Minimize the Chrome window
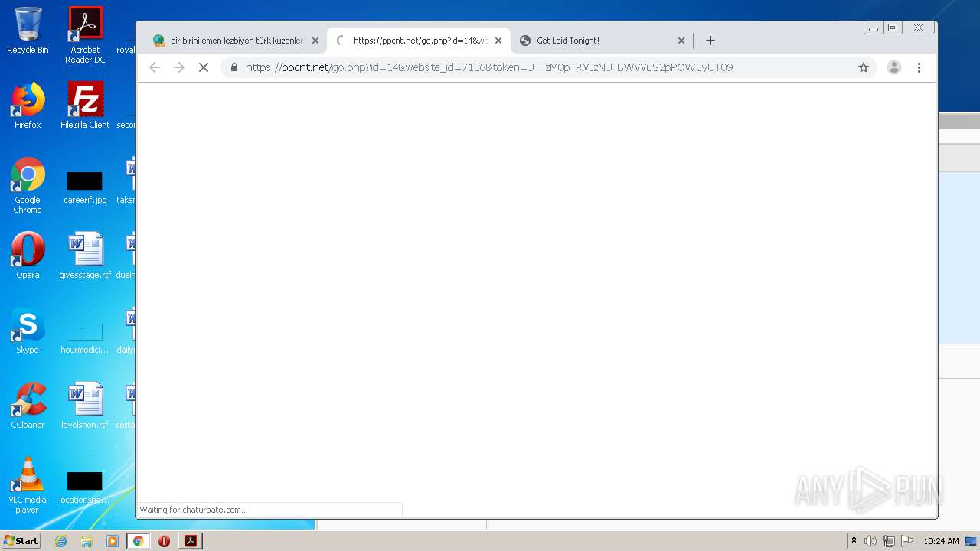 coord(874,28)
